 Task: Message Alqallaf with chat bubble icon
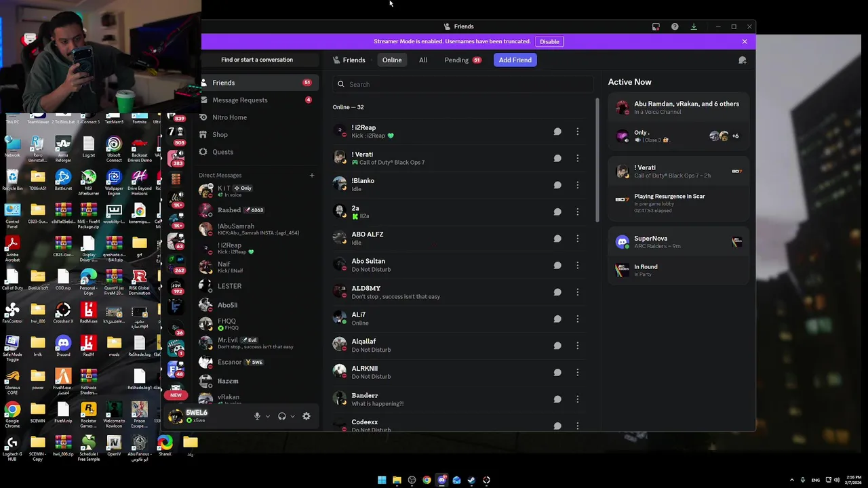tap(557, 346)
